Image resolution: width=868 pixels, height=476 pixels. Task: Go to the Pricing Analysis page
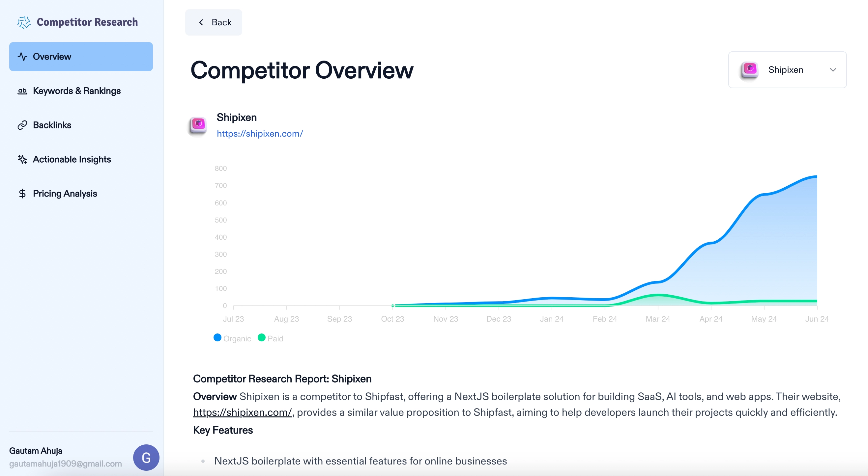(x=65, y=194)
